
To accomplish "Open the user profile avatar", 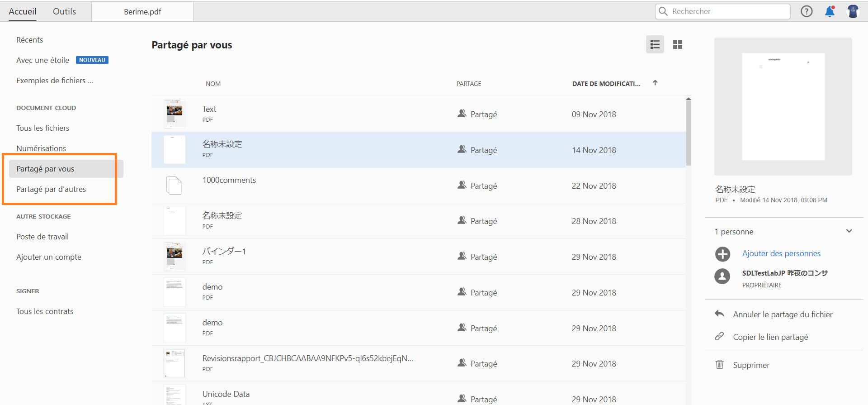I will 853,11.
